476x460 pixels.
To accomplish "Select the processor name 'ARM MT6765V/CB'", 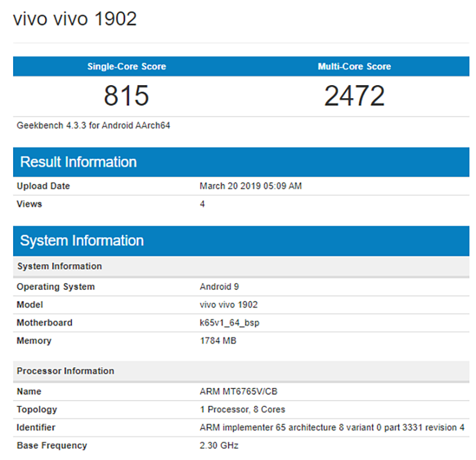I will (x=239, y=392).
